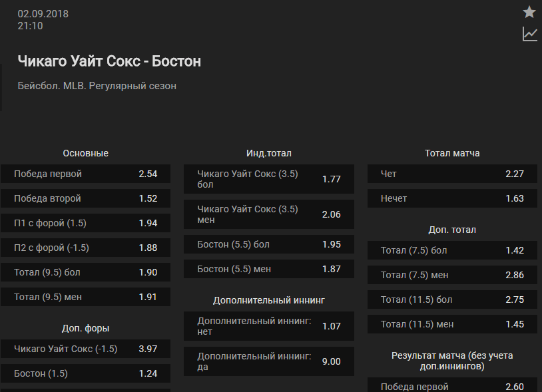Click the subtitle "Бейсбол. MLB. Регулярный сезон"
The height and width of the screenshot is (392, 542).
click(x=97, y=86)
